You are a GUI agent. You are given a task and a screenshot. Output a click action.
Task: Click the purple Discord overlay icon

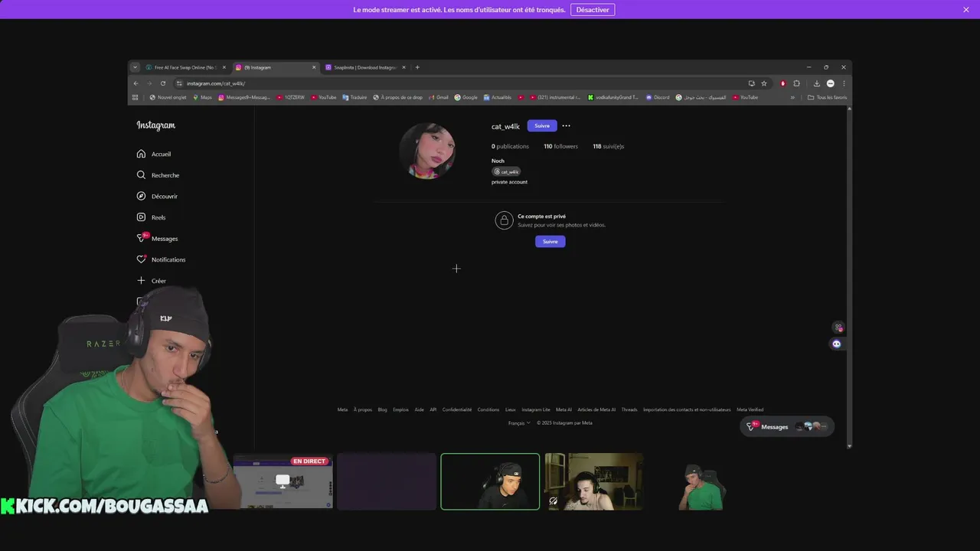point(837,344)
